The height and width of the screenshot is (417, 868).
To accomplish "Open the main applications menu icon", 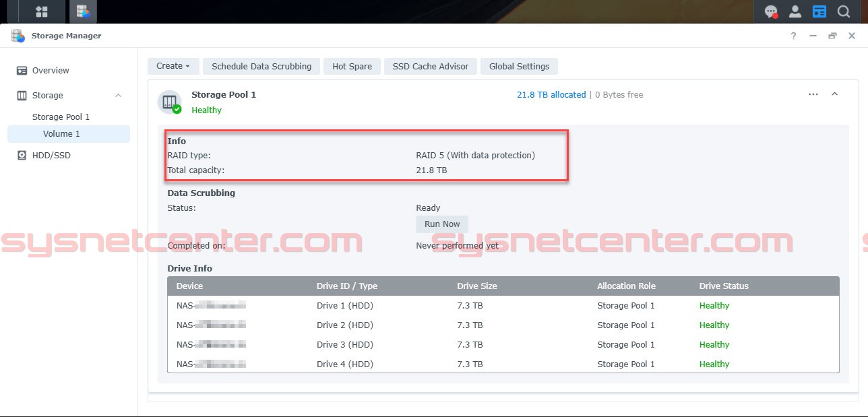I will pyautogui.click(x=40, y=11).
